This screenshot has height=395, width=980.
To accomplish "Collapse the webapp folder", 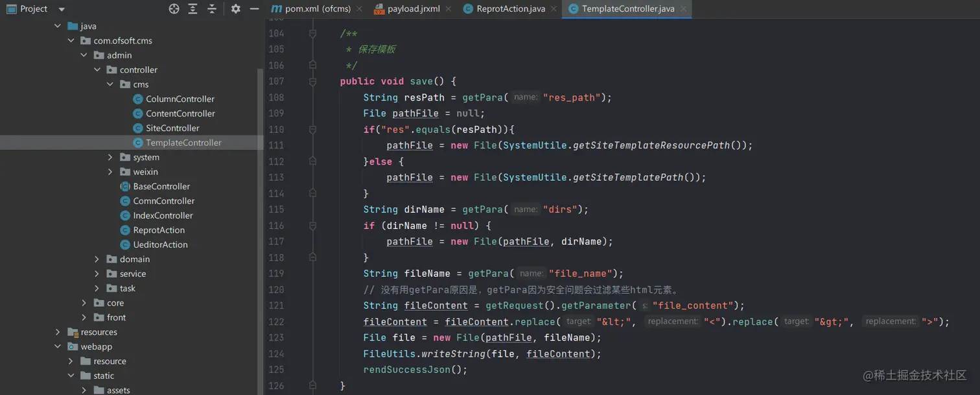I will 58,346.
